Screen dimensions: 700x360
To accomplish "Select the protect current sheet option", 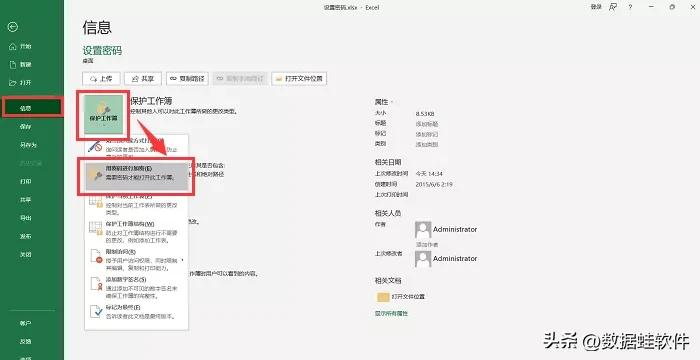I will pos(137,204).
